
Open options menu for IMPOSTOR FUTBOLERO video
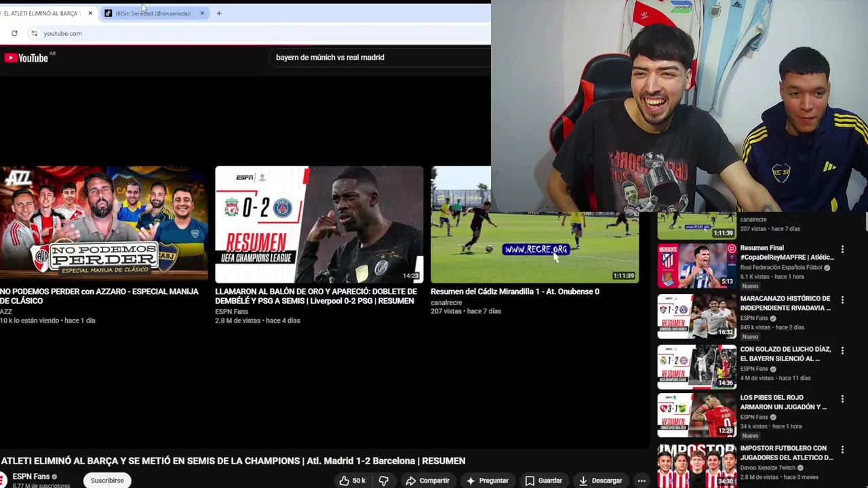842,449
